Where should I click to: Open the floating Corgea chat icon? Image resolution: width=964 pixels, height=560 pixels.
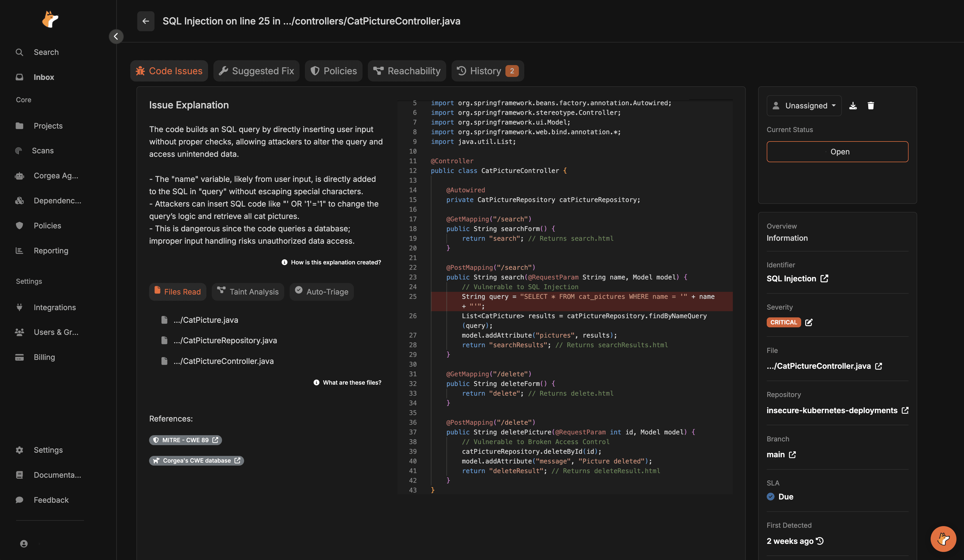(943, 539)
